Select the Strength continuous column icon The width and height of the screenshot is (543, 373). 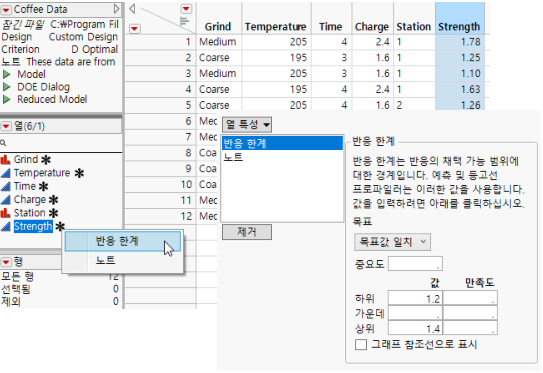6,226
